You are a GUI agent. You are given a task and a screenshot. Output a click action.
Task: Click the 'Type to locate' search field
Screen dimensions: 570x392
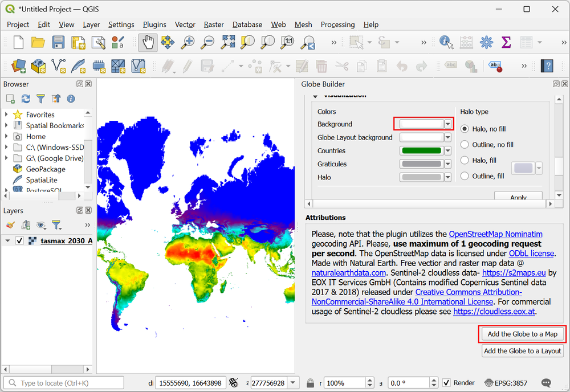click(64, 383)
